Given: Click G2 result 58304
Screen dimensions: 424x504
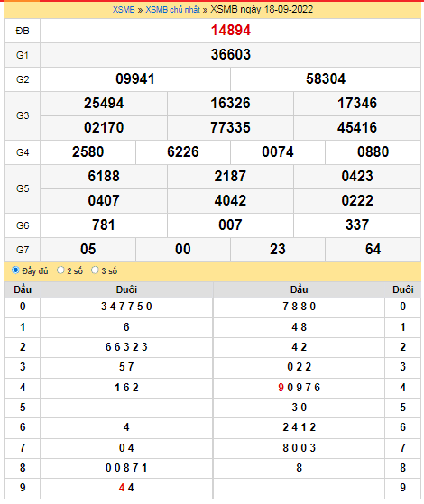Looking at the screenshot, I should (326, 79).
